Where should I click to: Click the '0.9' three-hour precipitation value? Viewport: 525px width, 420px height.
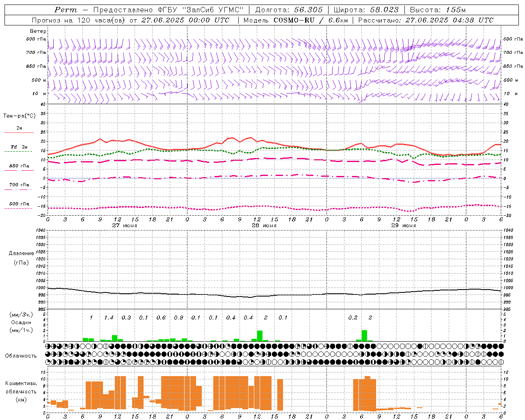pyautogui.click(x=178, y=318)
